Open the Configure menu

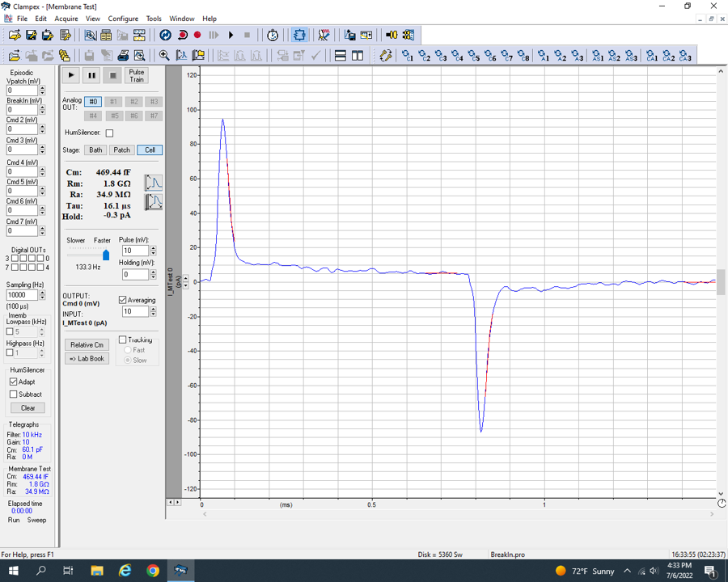(123, 19)
